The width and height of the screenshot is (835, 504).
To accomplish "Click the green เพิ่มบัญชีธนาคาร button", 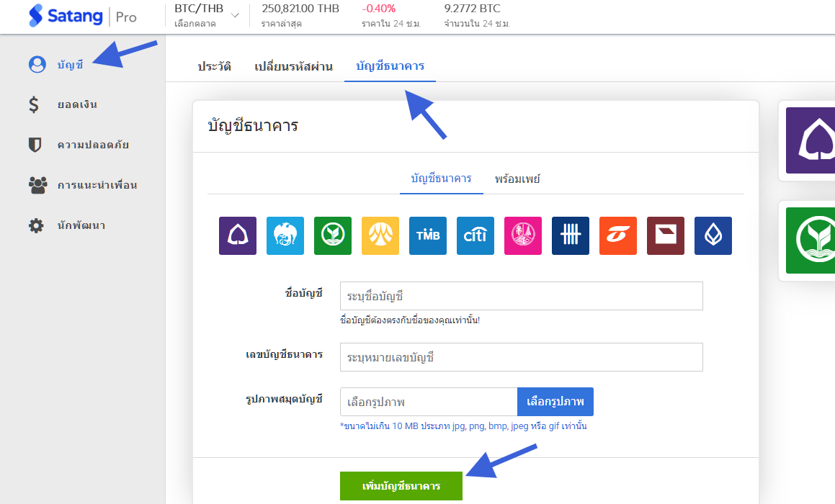I will point(401,486).
